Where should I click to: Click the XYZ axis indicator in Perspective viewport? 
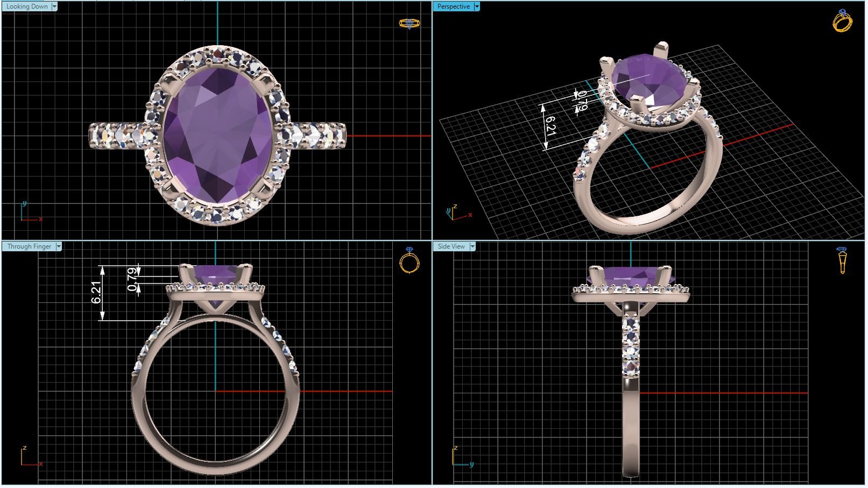pos(457,214)
